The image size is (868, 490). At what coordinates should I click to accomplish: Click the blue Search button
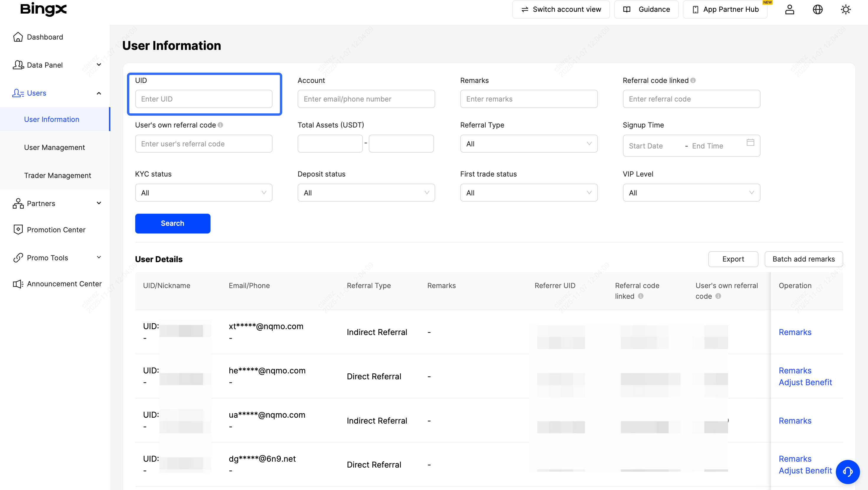(172, 223)
